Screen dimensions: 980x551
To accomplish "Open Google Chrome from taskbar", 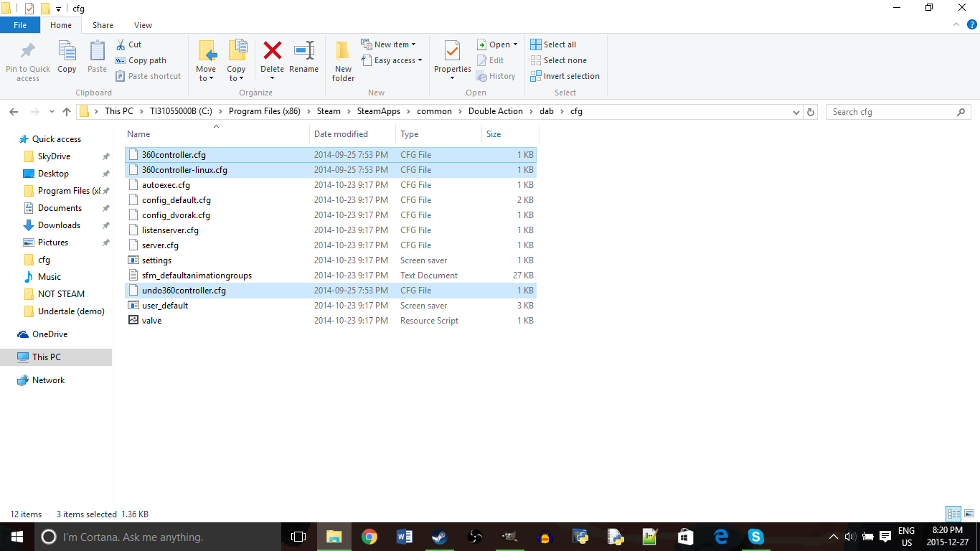I will pyautogui.click(x=369, y=537).
